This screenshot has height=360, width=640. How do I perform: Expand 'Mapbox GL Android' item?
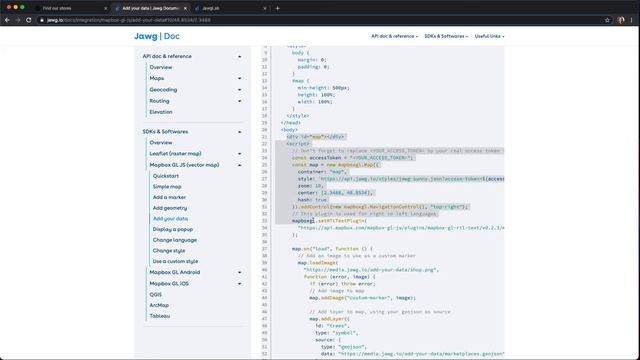(240, 273)
